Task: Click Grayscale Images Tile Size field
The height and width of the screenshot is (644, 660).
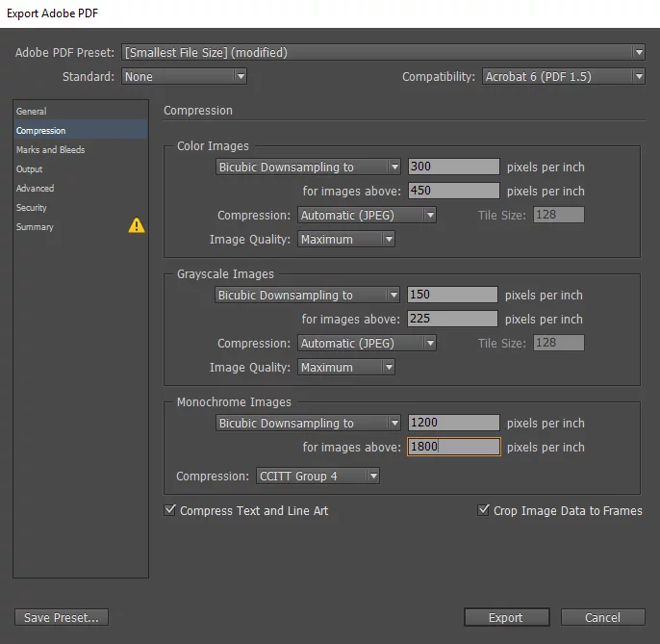Action: [559, 343]
